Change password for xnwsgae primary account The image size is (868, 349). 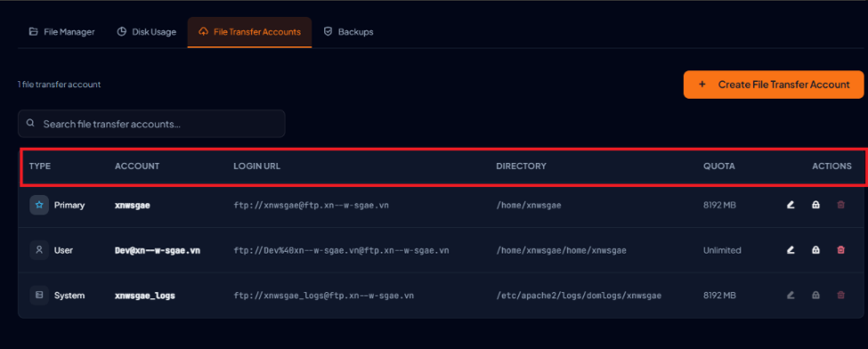(815, 205)
